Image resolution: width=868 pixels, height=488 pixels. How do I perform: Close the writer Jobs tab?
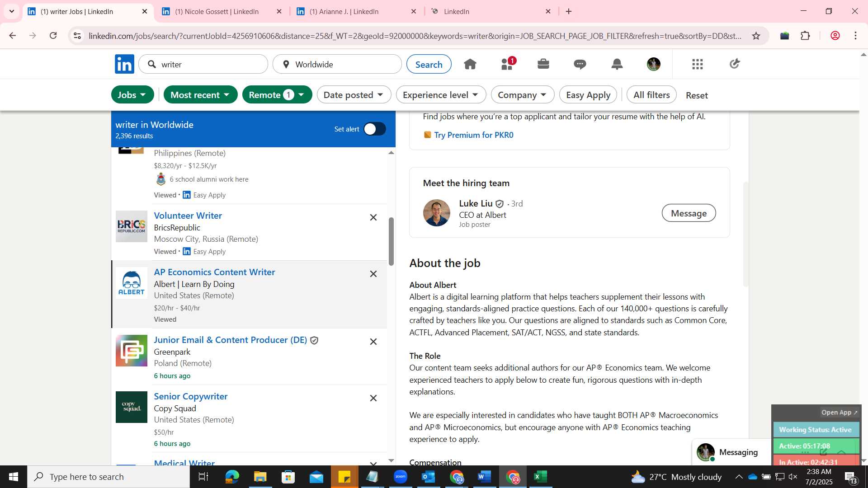coord(145,11)
